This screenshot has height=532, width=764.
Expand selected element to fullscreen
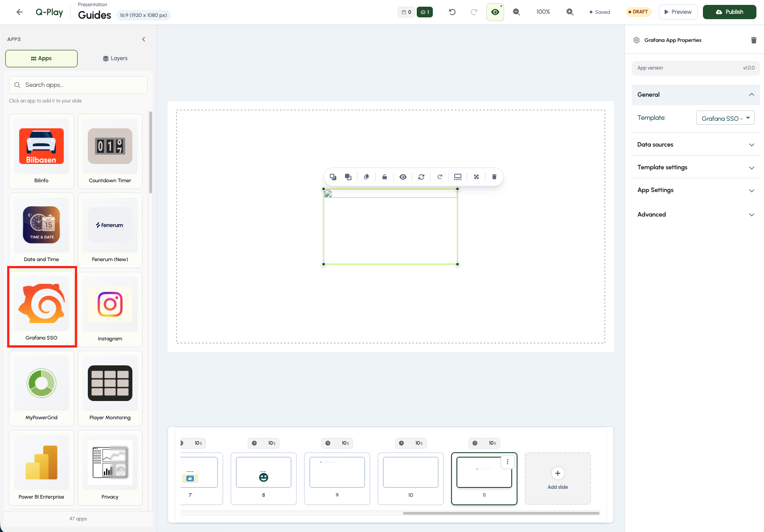coord(476,177)
